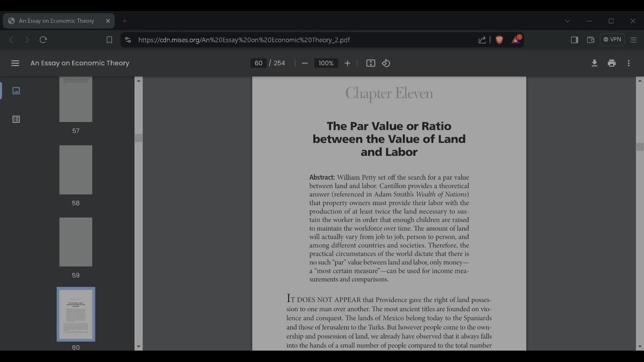644x362 pixels.
Task: Open the PDF viewer more actions menu
Action: coord(628,63)
